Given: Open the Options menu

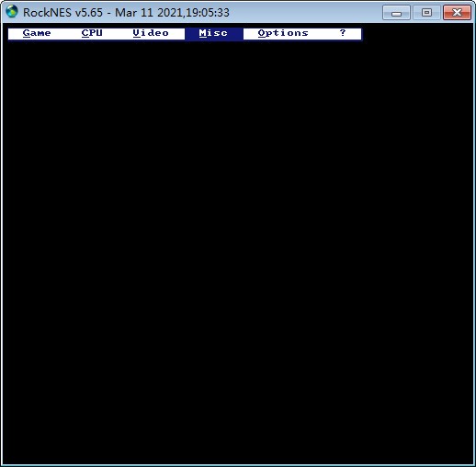Looking at the screenshot, I should (x=283, y=33).
